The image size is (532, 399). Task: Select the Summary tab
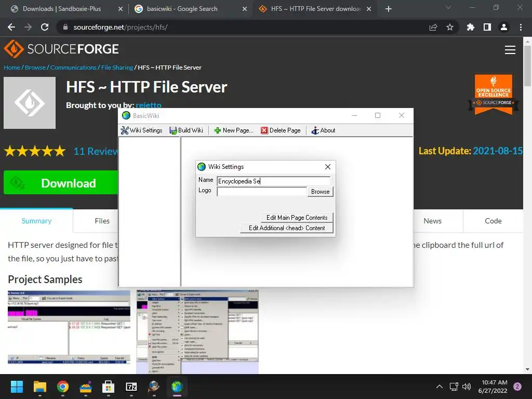click(x=36, y=221)
